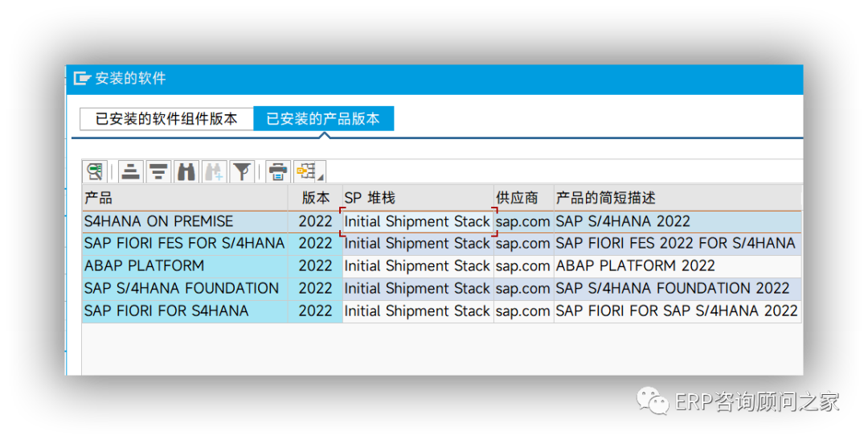Click version 2022 in ABAP PLATFORM row
Screen dimensions: 868x440
pos(315,266)
